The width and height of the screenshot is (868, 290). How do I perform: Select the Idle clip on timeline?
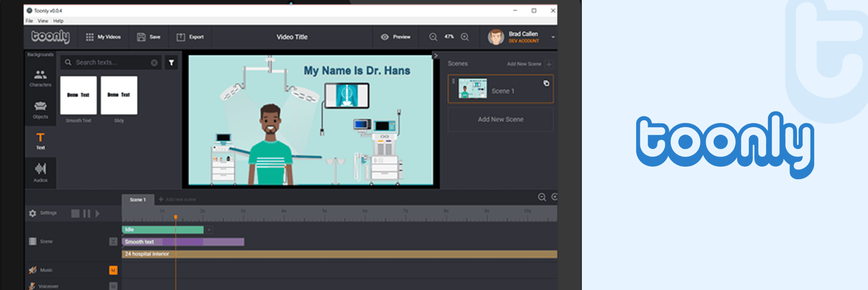point(163,230)
